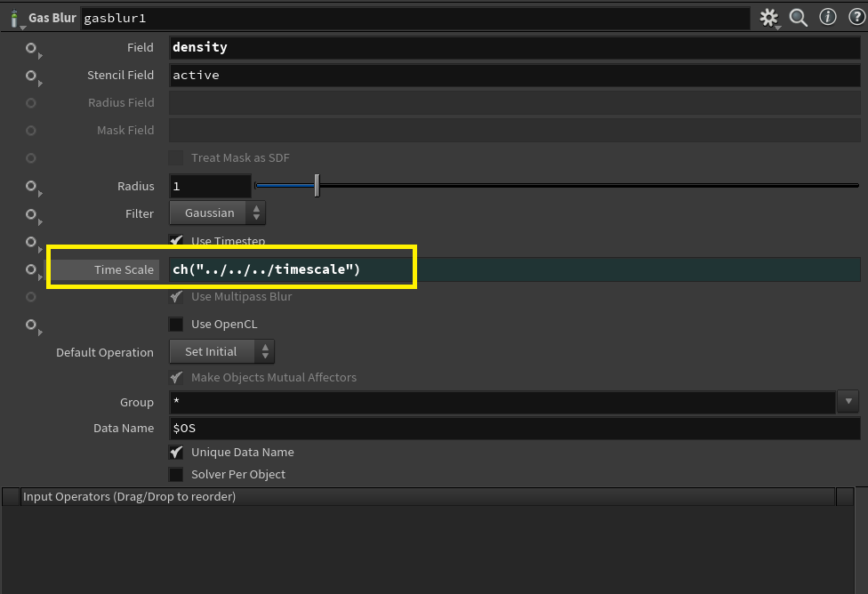Click the magnifier search parameters icon
The width and height of the screenshot is (868, 594).
tap(799, 18)
